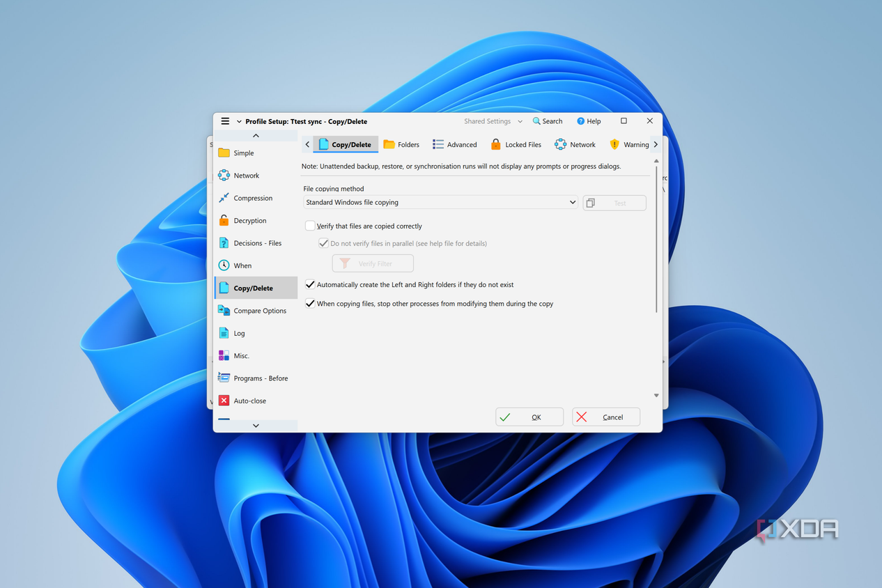Image resolution: width=882 pixels, height=588 pixels.
Task: Show more tabs with right chevron
Action: [656, 144]
